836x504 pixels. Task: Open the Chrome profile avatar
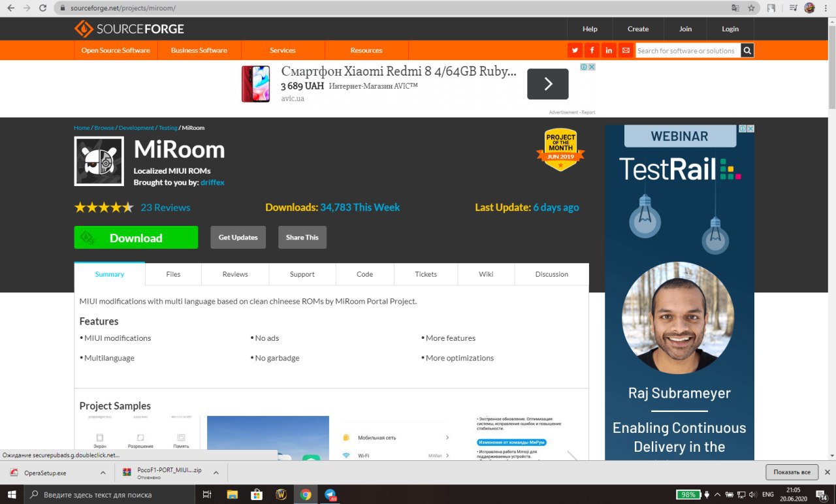[x=809, y=8]
